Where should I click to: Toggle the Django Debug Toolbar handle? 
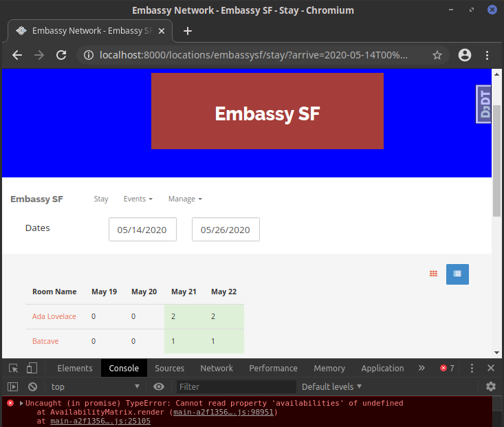[485, 105]
